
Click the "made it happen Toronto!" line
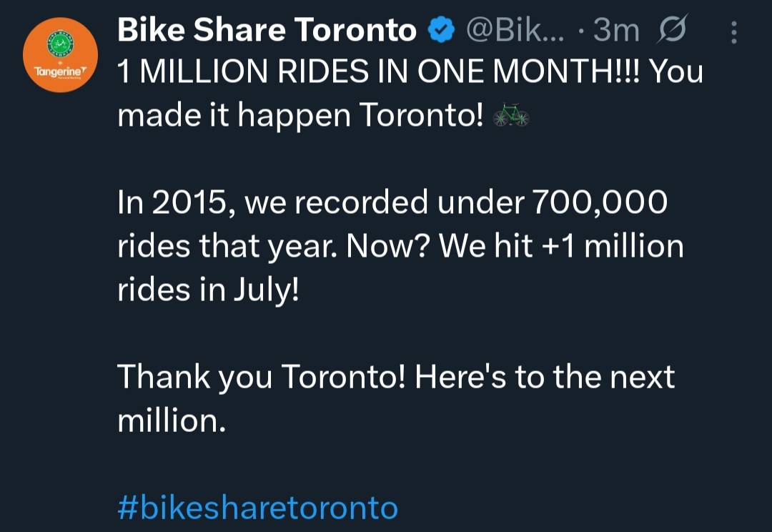[300, 114]
